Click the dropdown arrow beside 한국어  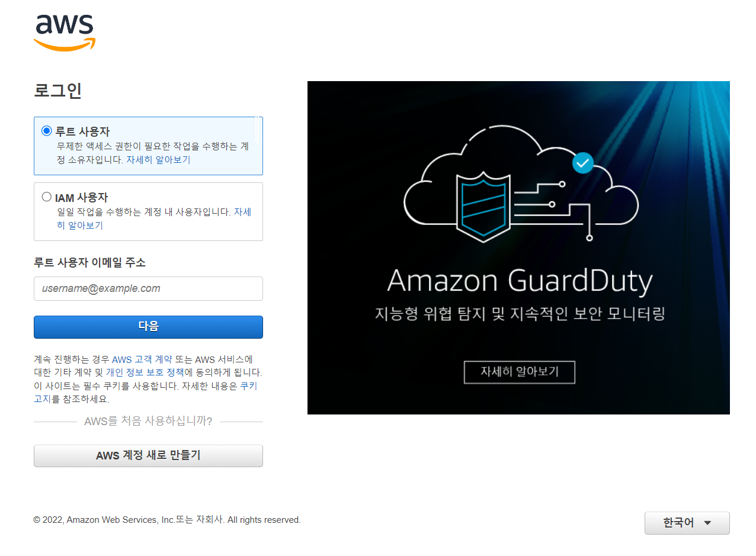tap(707, 523)
